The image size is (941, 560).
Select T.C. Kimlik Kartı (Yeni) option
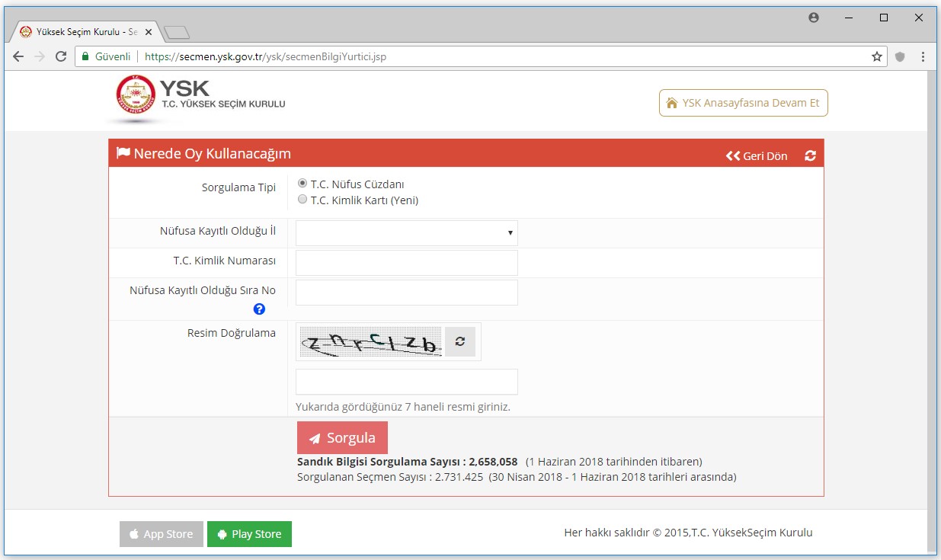coord(302,200)
